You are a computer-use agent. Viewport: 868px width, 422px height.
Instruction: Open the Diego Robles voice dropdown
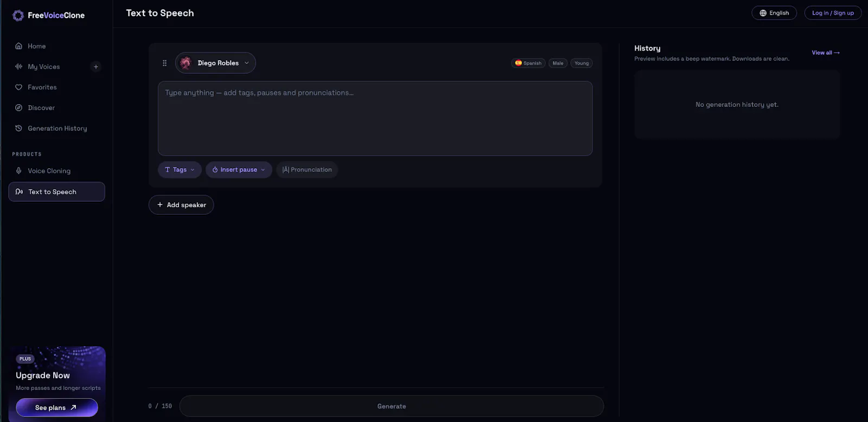point(215,63)
